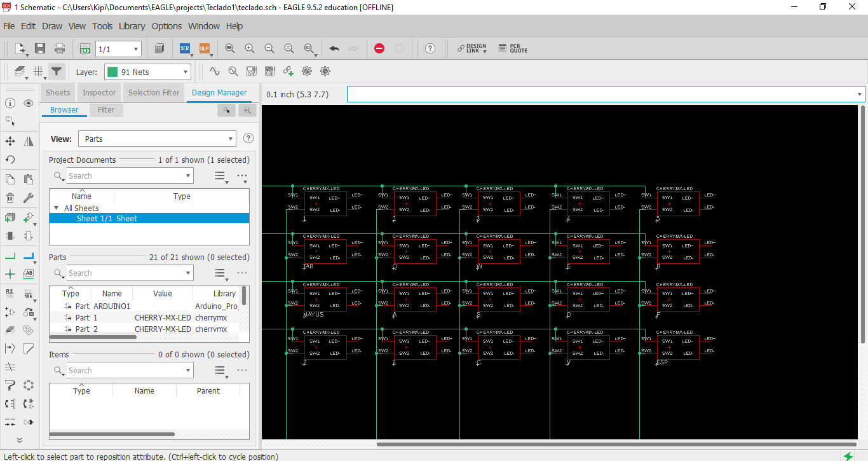Switch to the Sheets tab
This screenshot has height=461, width=868.
[x=58, y=93]
